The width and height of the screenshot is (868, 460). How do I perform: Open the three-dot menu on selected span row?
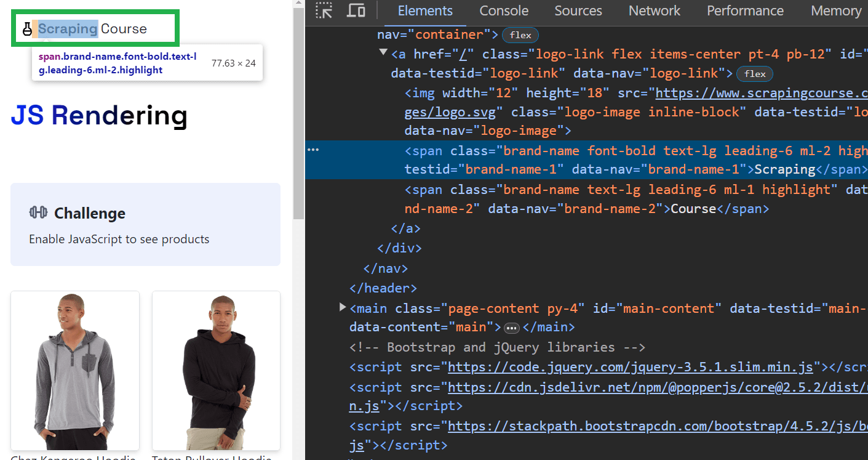[x=313, y=150]
